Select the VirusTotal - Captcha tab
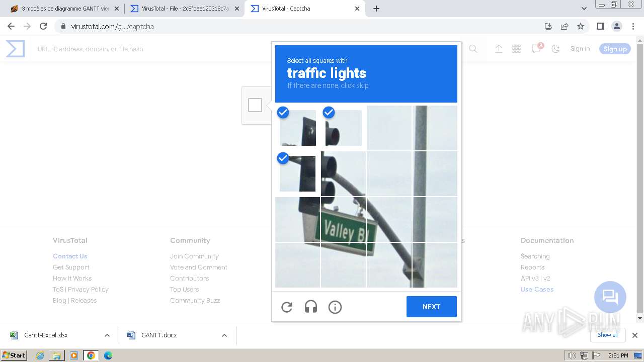Image resolution: width=644 pixels, height=362 pixels. click(305, 9)
